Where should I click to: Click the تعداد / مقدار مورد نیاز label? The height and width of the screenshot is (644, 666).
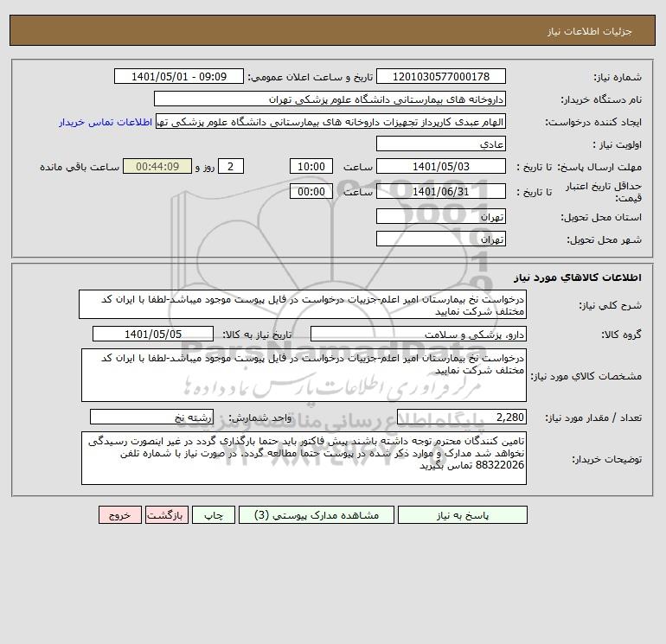coord(593,418)
